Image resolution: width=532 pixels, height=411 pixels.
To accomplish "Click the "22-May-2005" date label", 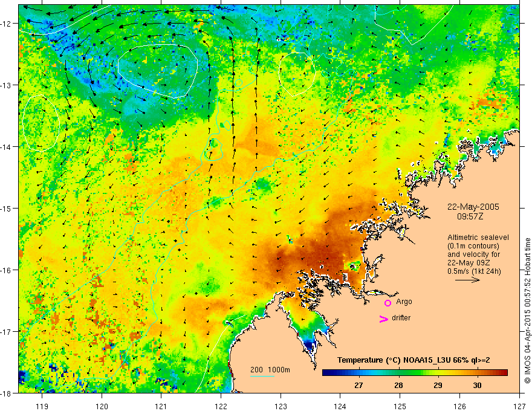I will (x=473, y=207).
